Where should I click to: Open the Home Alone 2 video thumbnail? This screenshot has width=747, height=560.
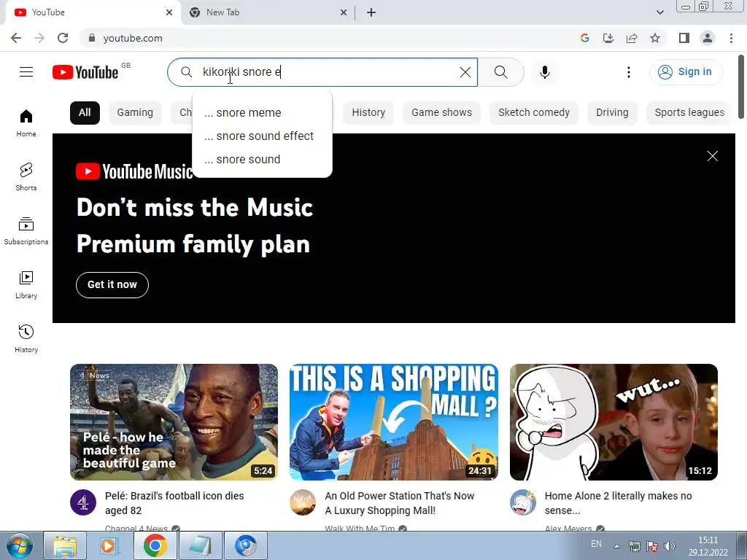click(614, 422)
